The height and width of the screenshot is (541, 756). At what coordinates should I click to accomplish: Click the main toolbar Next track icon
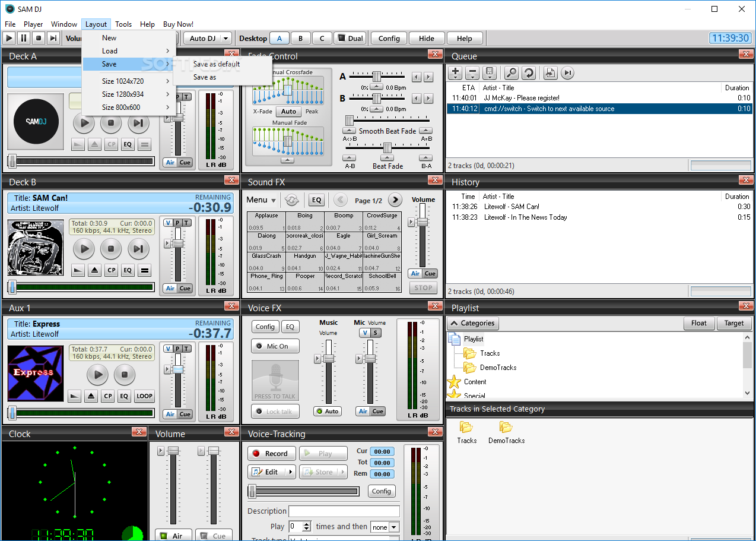53,38
